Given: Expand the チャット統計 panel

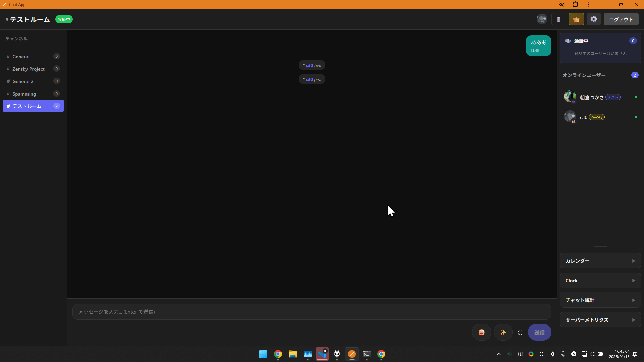Looking at the screenshot, I should (600, 300).
